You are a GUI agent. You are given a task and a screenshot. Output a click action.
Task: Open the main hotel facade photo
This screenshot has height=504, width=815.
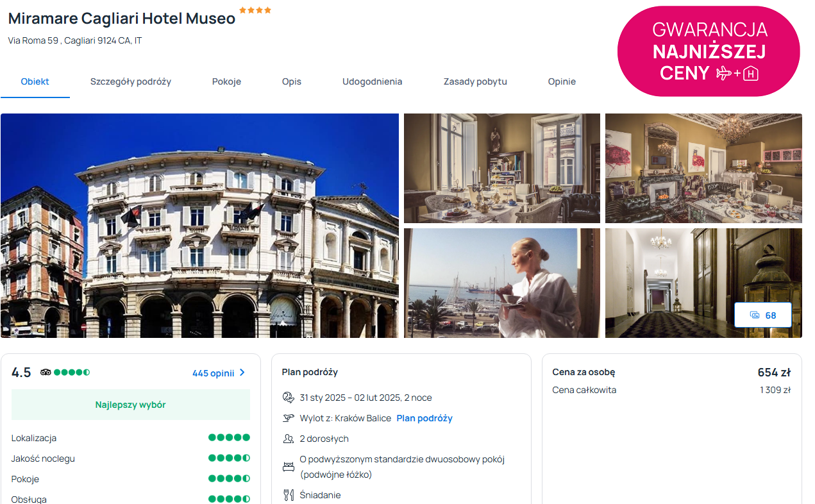coord(199,226)
